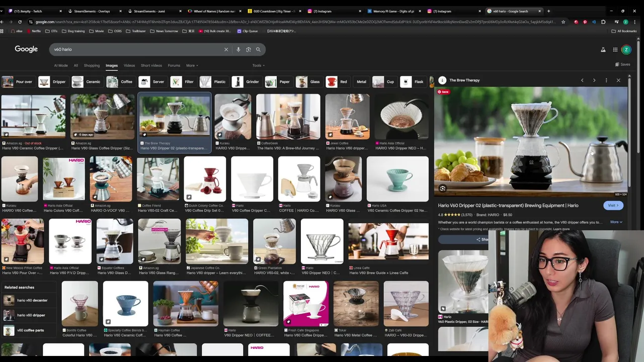Reload the page
The image size is (644, 362).
(20, 22)
